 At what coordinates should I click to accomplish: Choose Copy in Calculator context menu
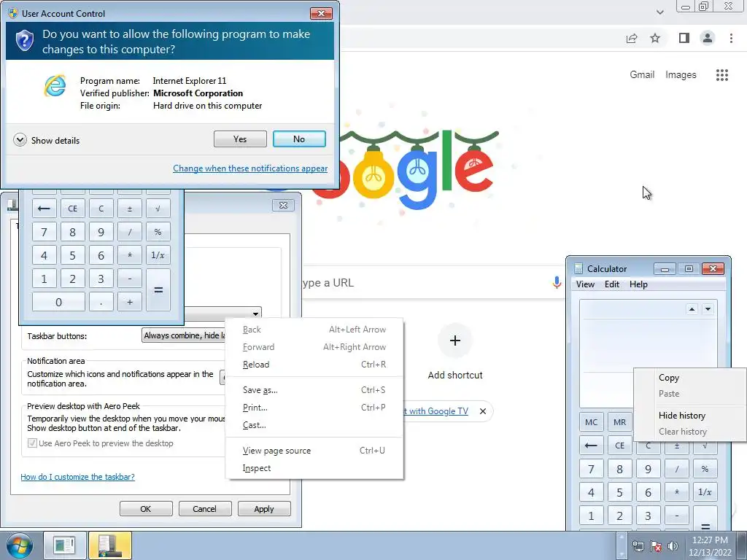click(690, 378)
